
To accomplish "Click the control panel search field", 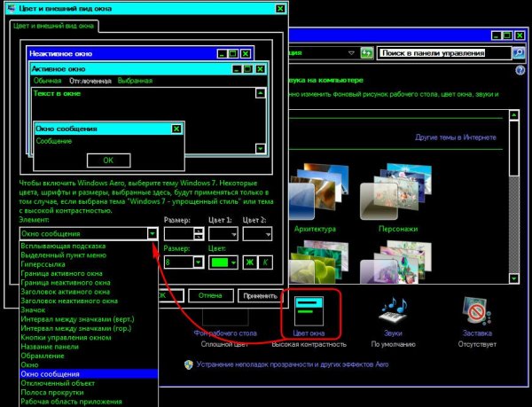I will (442, 53).
